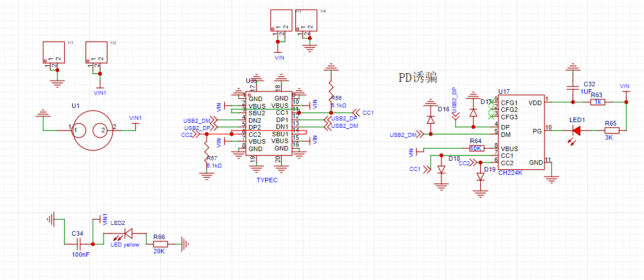
Task: Select the H2 header symbol
Action: coord(96,52)
